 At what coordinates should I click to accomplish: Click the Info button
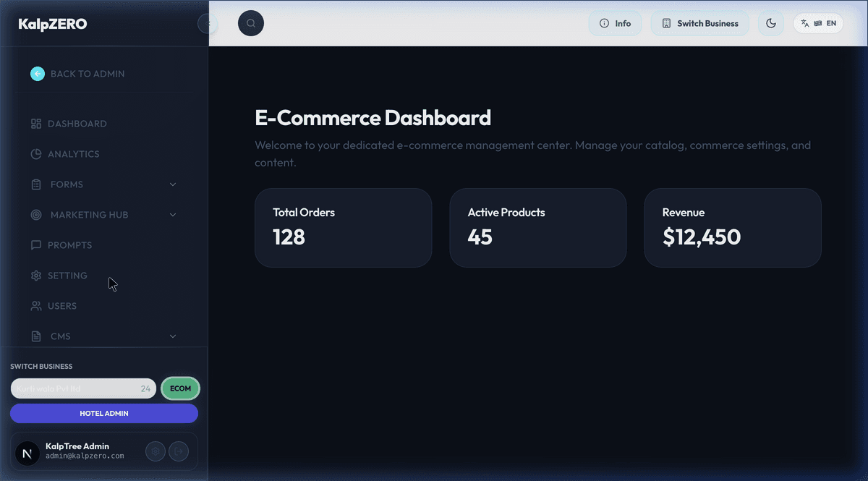[615, 23]
